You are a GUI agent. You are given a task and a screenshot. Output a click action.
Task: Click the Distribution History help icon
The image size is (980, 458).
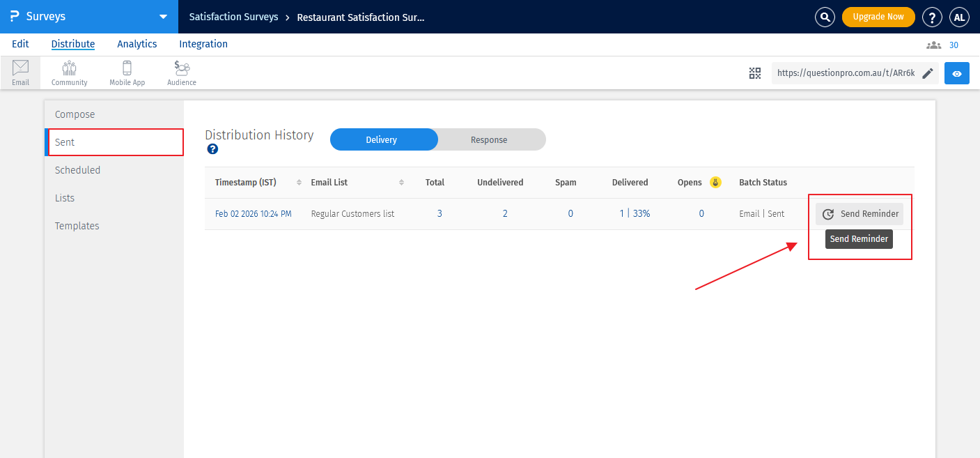click(x=212, y=148)
